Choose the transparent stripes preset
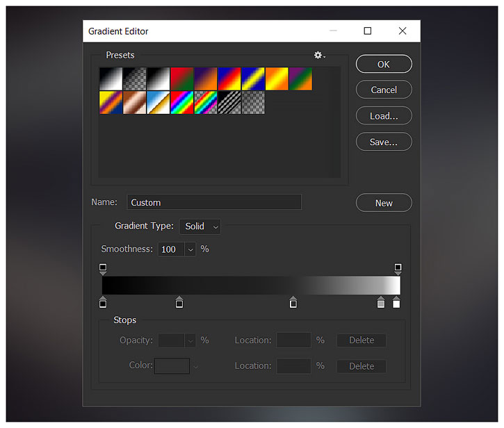504x428 pixels. click(229, 103)
